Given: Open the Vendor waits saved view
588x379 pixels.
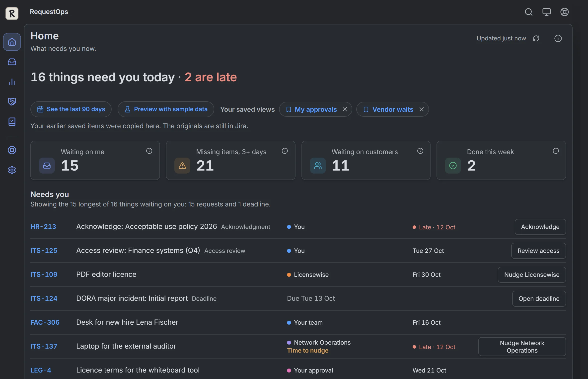Looking at the screenshot, I should (388, 109).
